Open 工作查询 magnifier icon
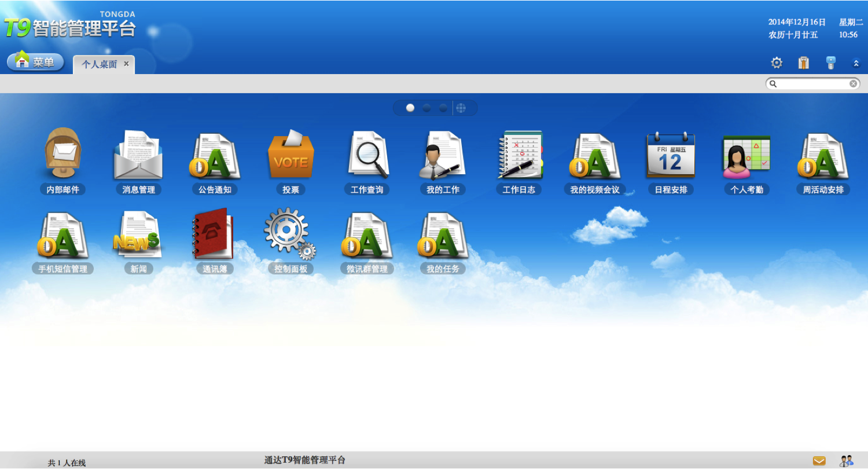 pos(367,155)
